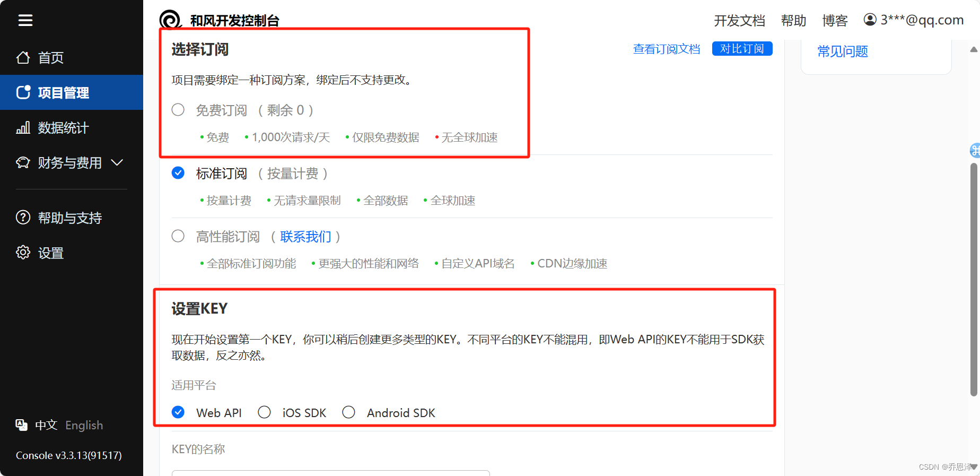
Task: Click the 选择订阅 heading
Action: [200, 49]
